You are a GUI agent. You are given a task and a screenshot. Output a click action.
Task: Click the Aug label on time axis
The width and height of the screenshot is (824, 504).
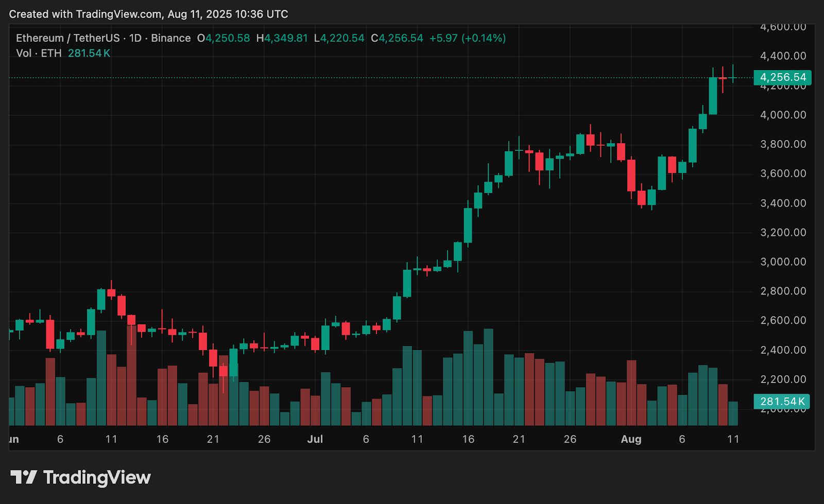(x=631, y=439)
